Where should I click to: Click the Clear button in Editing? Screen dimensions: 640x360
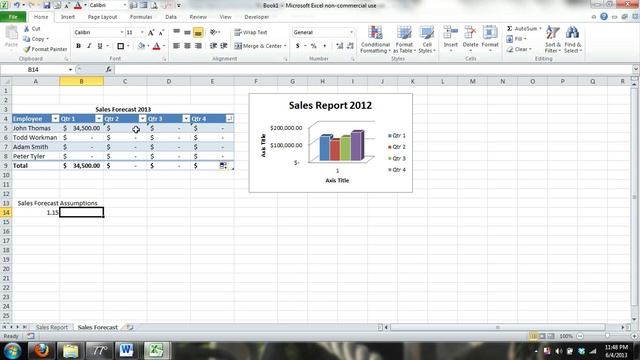(519, 49)
